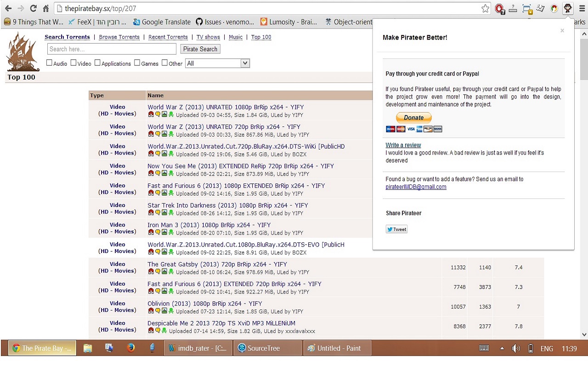This screenshot has width=588, height=368.
Task: Click the AdBlock stop-hand extension icon
Action: tap(500, 8)
